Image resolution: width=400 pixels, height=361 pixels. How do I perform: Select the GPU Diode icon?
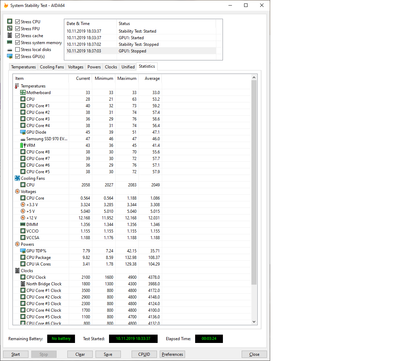point(23,132)
